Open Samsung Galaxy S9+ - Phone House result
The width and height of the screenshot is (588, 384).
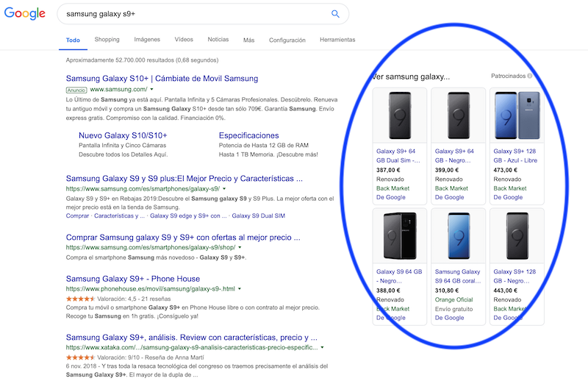(x=133, y=279)
